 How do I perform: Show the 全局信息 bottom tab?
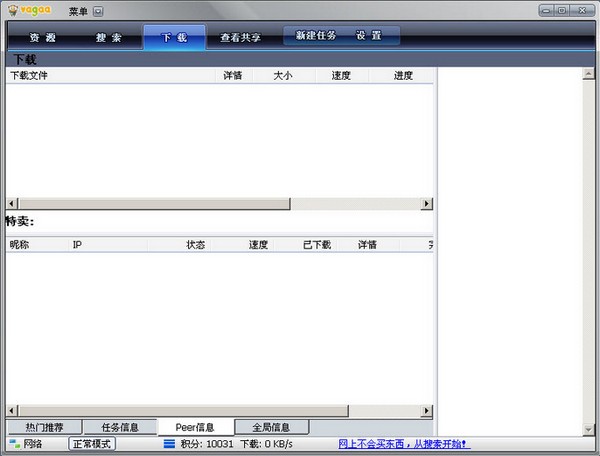pos(271,427)
